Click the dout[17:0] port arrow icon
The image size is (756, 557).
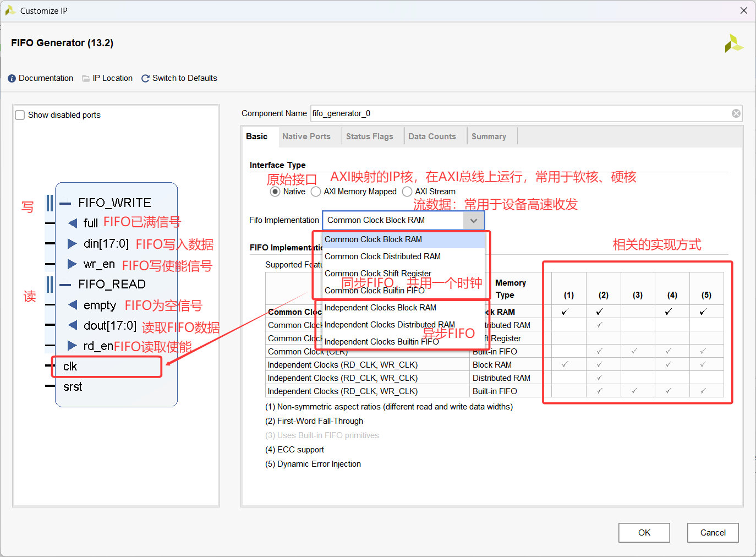click(73, 325)
